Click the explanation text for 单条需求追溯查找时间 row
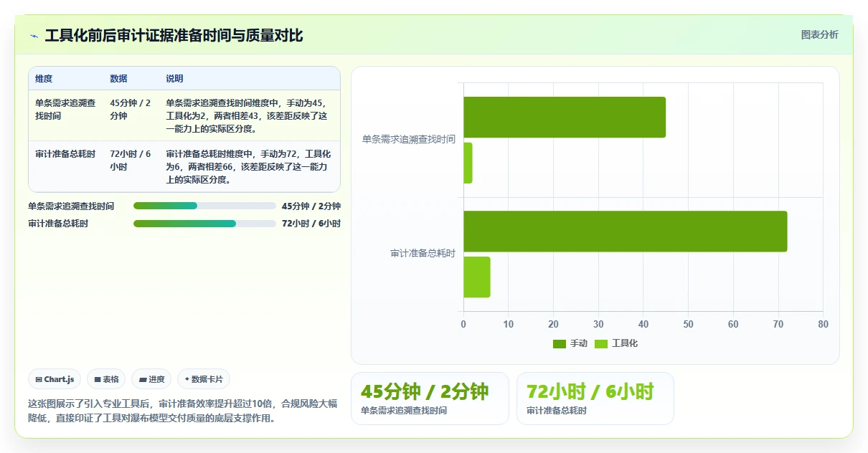This screenshot has height=453, width=868. (x=247, y=116)
